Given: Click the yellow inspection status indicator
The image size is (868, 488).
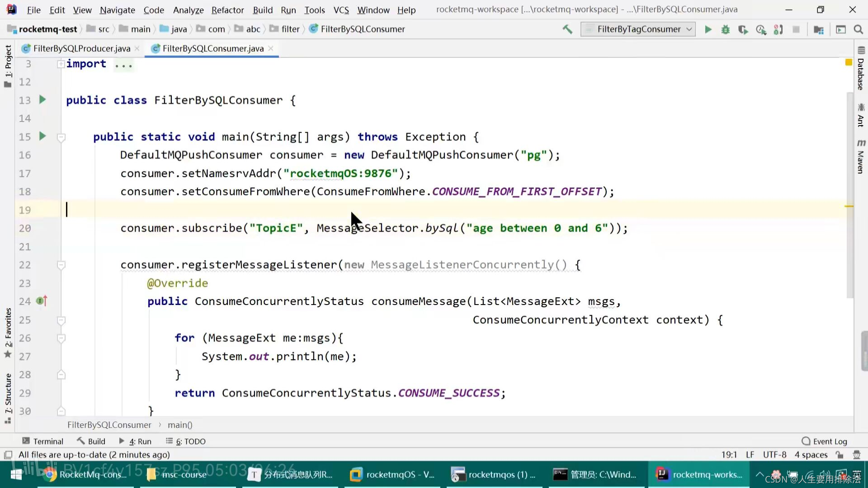Looking at the screenshot, I should click(849, 62).
